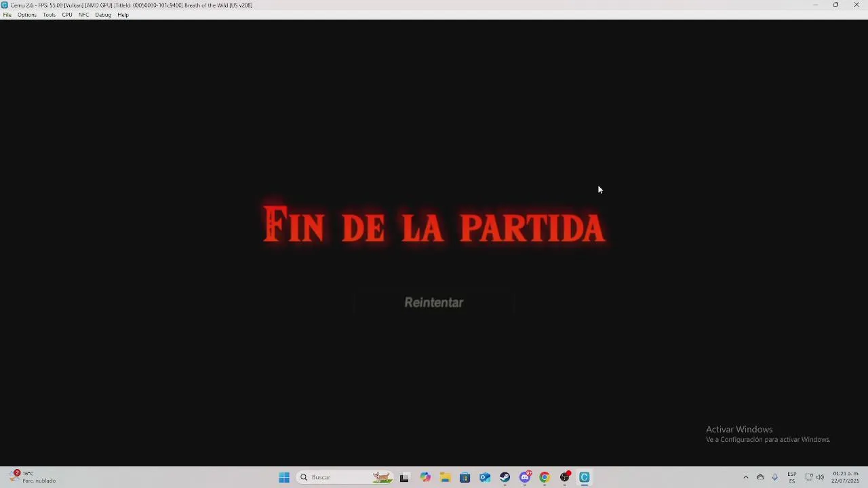Screen dimensions: 868x488
Task: Switch the ESP keyboard language indicator
Action: pyautogui.click(x=791, y=477)
